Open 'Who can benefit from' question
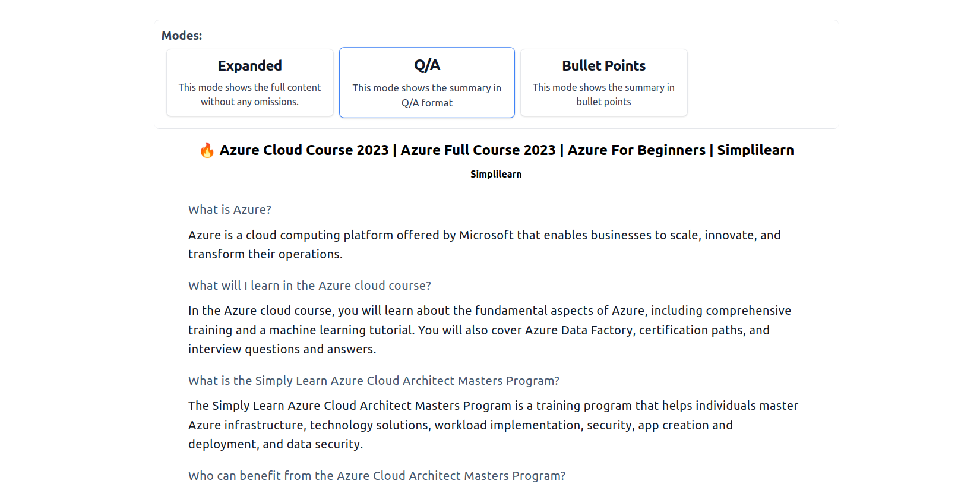This screenshot has height=490, width=980. click(x=377, y=476)
